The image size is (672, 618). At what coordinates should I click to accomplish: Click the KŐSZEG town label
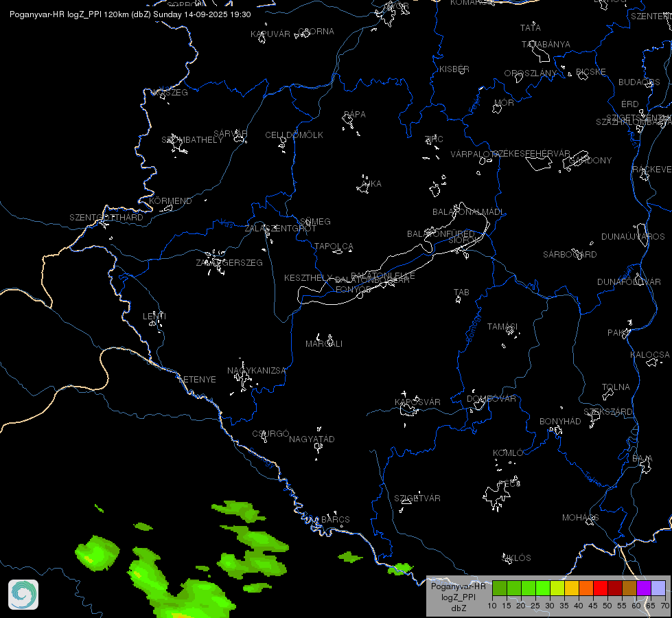(170, 93)
